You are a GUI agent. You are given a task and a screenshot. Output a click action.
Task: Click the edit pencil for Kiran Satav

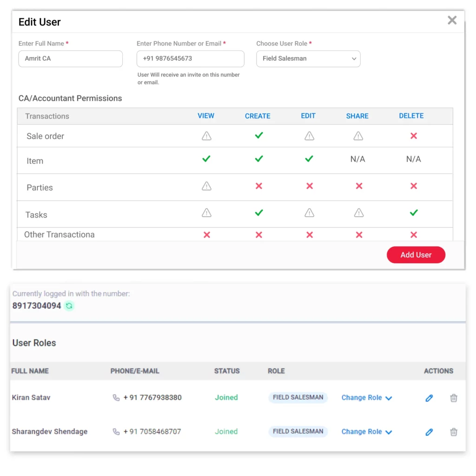(429, 398)
